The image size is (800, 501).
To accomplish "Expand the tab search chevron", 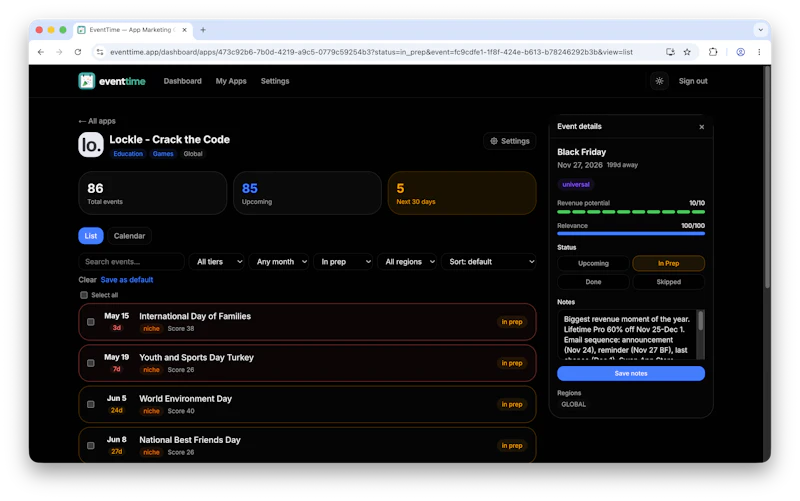I will pyautogui.click(x=761, y=30).
